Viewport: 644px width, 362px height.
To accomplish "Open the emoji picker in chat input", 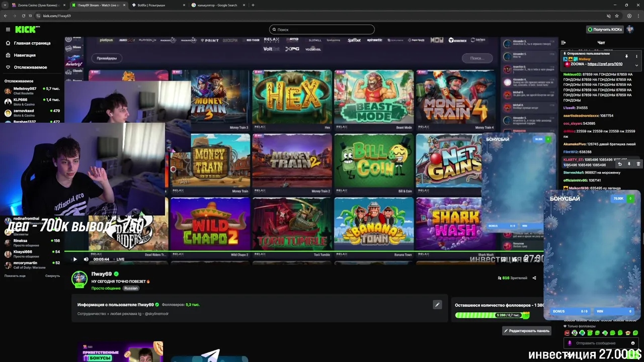I will tap(633, 343).
